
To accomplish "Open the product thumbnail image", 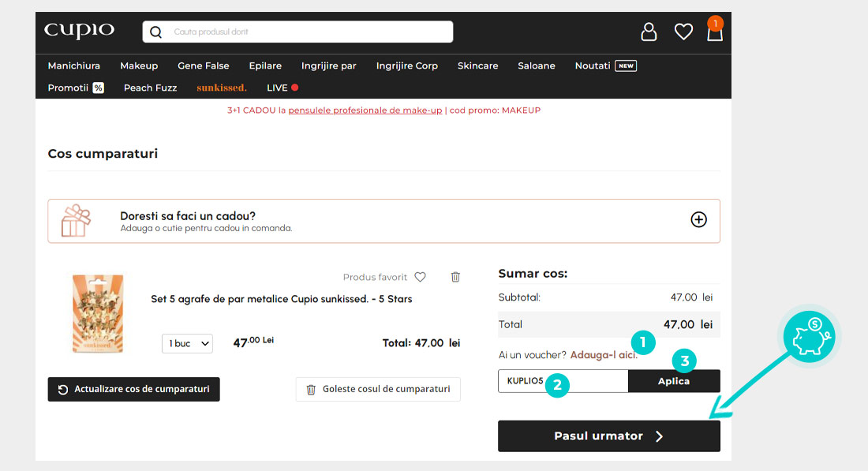I will coord(98,313).
